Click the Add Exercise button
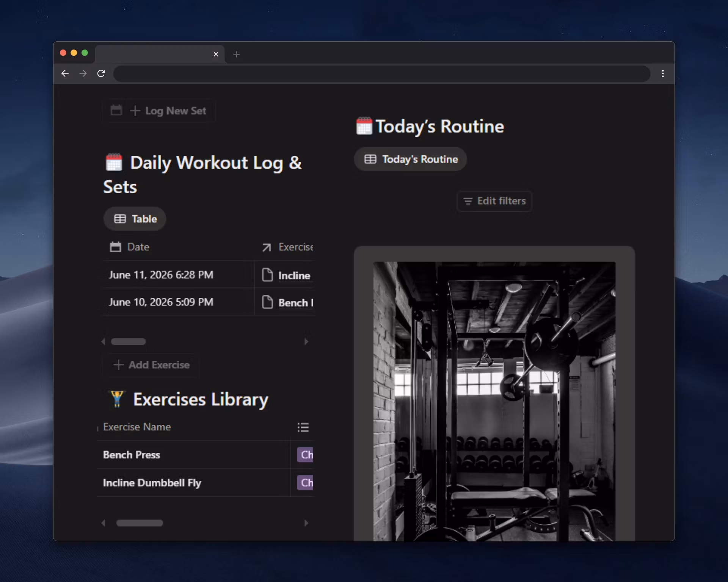728x582 pixels. pos(151,365)
